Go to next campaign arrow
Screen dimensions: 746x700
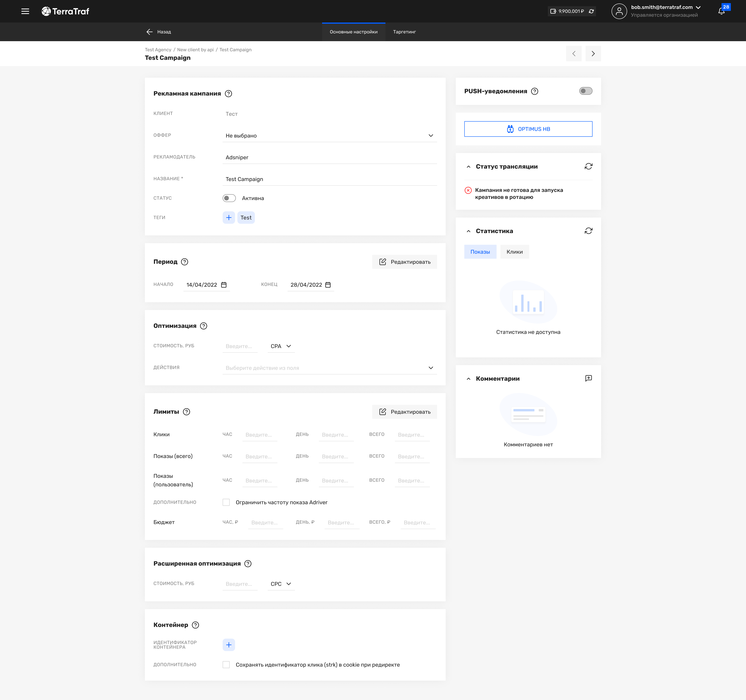click(593, 54)
